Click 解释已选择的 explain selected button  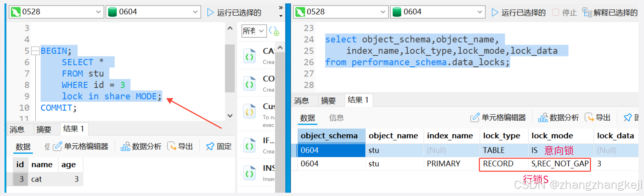(610, 13)
